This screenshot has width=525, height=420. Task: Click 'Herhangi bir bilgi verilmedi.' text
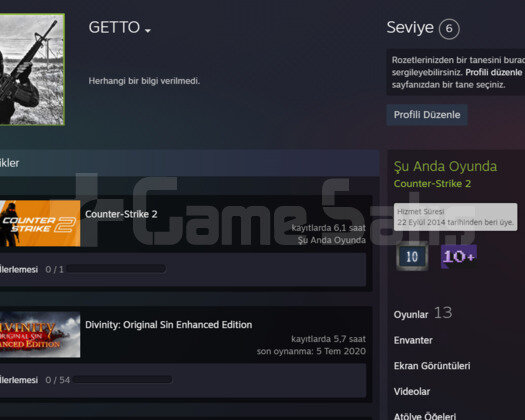point(144,81)
